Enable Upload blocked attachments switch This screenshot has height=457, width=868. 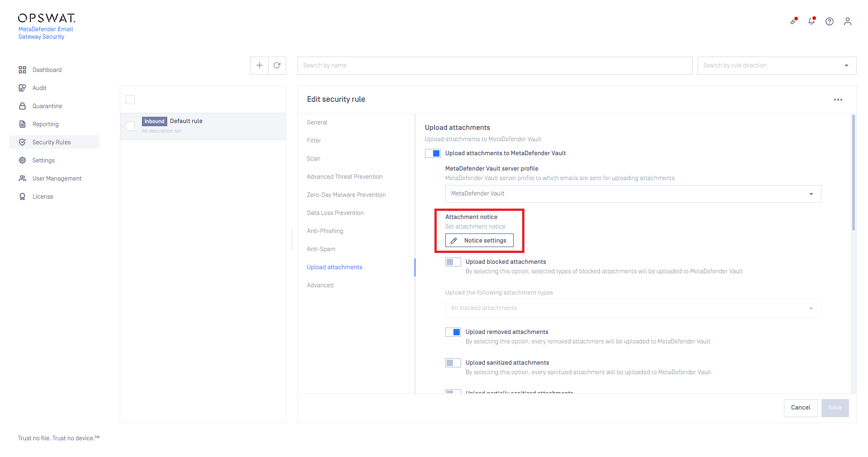pyautogui.click(x=453, y=262)
